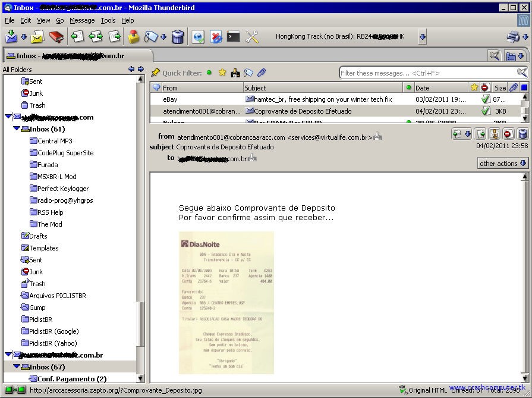Toggle the attachment quick filter paperclip

pos(262,73)
